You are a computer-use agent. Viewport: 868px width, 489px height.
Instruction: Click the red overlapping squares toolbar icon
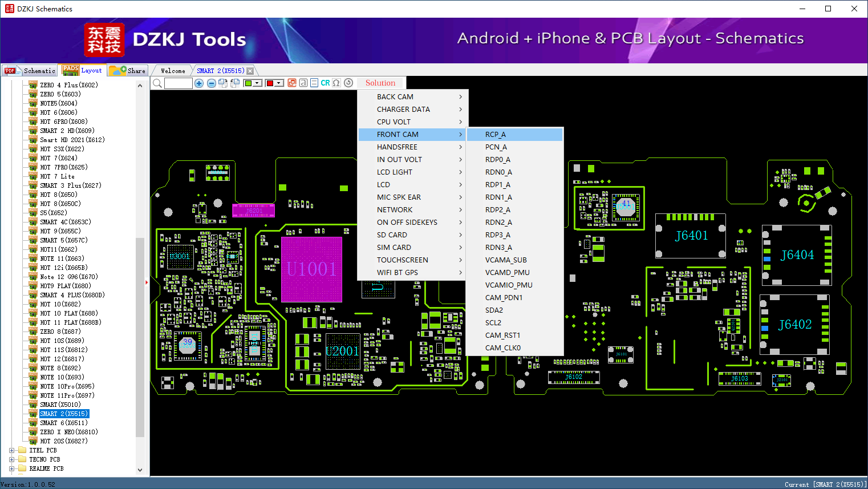pos(292,83)
